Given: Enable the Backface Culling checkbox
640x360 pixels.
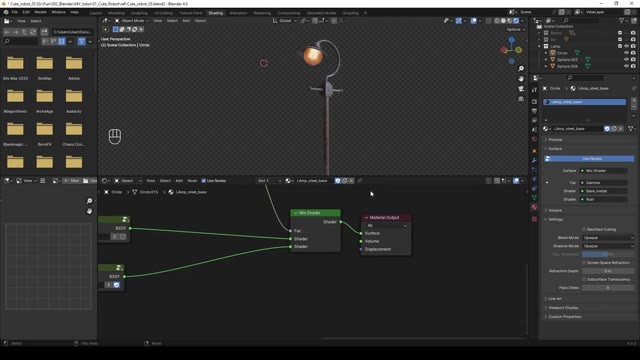Looking at the screenshot, I should coord(584,229).
